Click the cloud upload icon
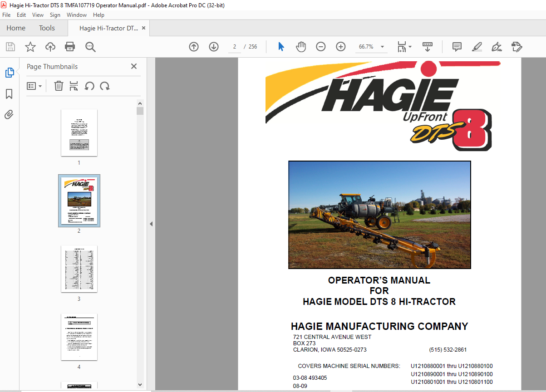This screenshot has width=546, height=392. (50, 47)
